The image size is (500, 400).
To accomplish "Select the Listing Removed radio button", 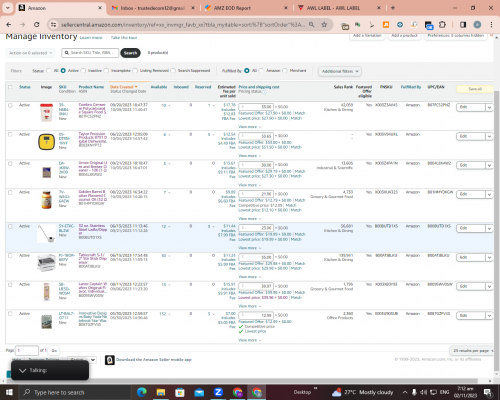I will [x=135, y=71].
